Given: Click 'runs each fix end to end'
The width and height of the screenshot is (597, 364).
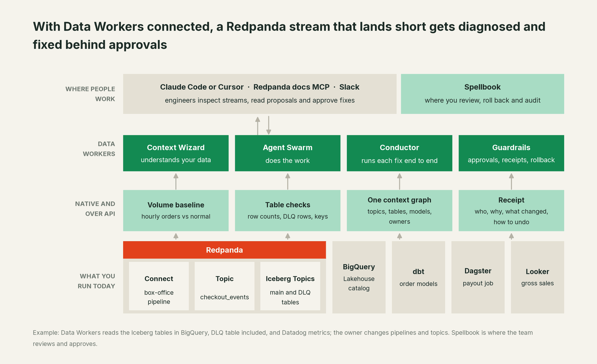Looking at the screenshot, I should point(399,161).
